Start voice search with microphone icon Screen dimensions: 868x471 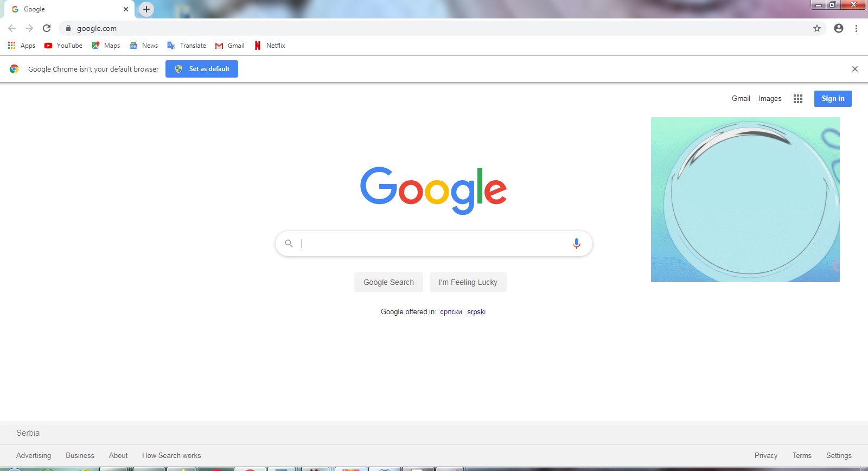(577, 244)
